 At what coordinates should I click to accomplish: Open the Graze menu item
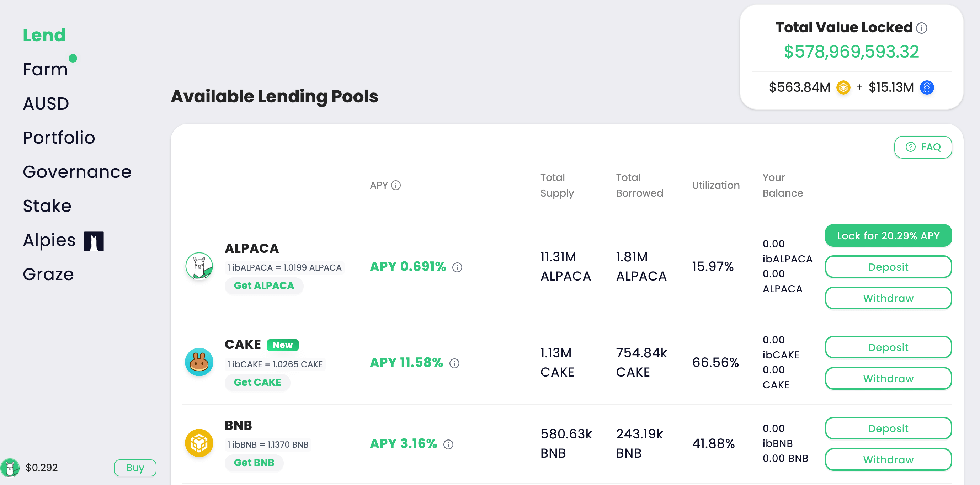tap(48, 274)
